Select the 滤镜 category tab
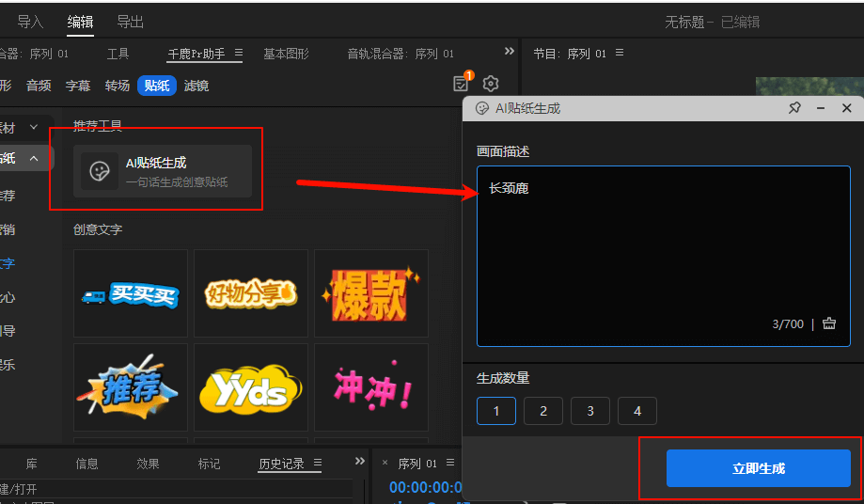864x504 pixels. (196, 86)
